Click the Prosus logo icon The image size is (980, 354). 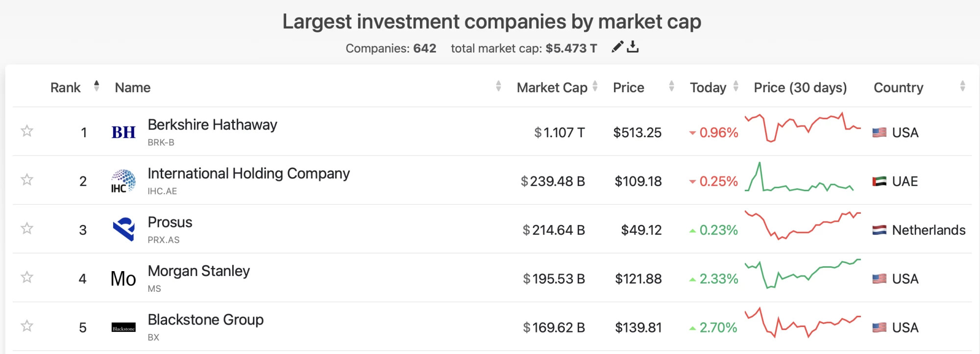tap(123, 229)
